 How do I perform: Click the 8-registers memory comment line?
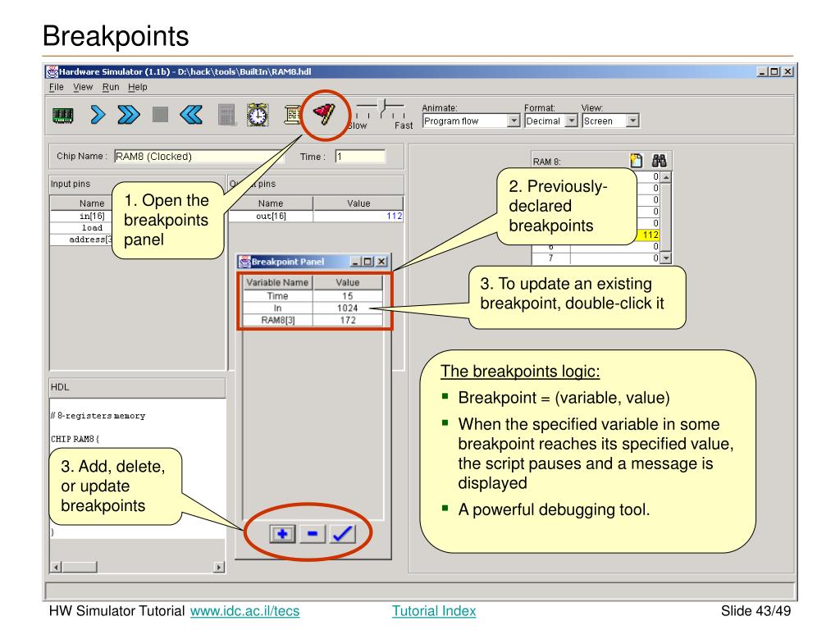tap(98, 416)
